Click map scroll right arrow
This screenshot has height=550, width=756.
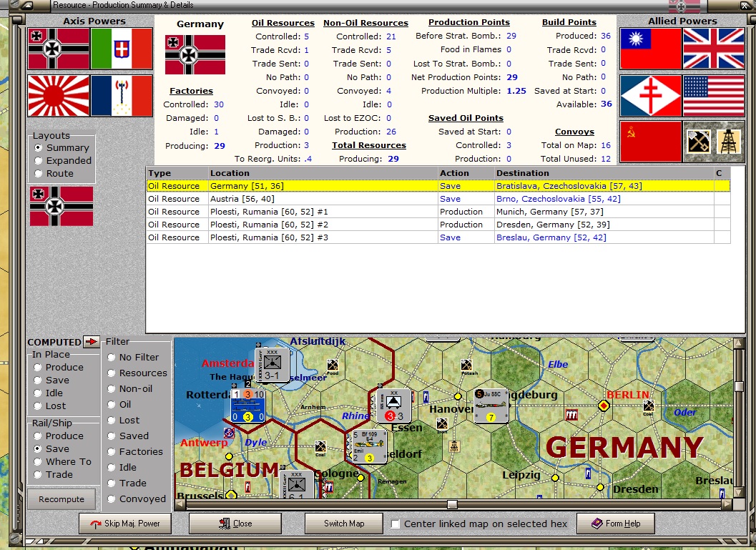click(727, 504)
